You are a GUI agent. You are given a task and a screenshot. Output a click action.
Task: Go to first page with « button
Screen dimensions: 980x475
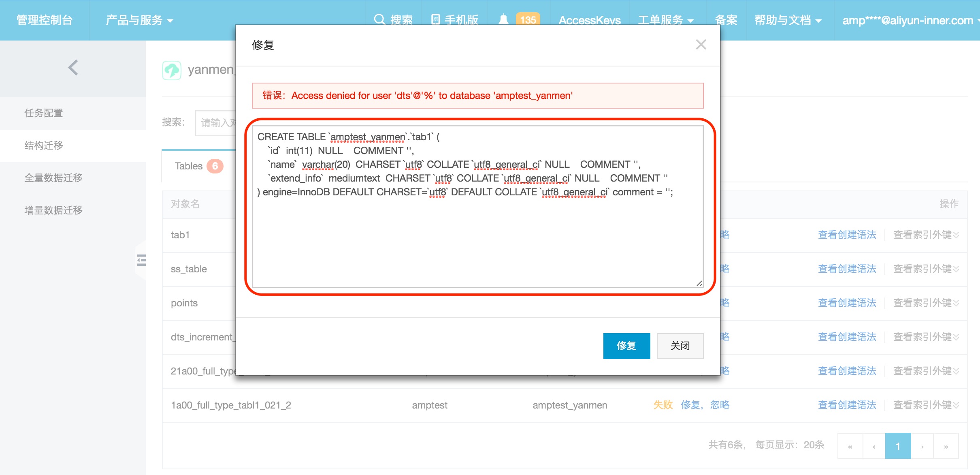(850, 446)
